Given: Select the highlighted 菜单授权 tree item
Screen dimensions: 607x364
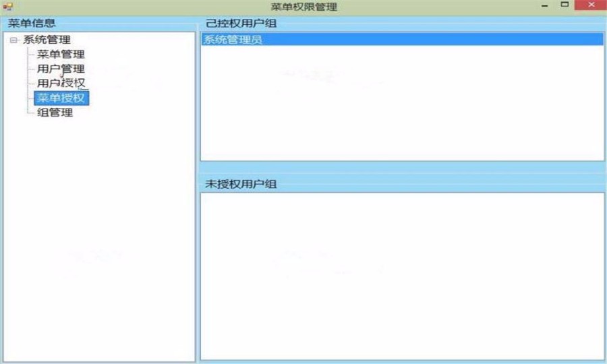Looking at the screenshot, I should tap(61, 98).
